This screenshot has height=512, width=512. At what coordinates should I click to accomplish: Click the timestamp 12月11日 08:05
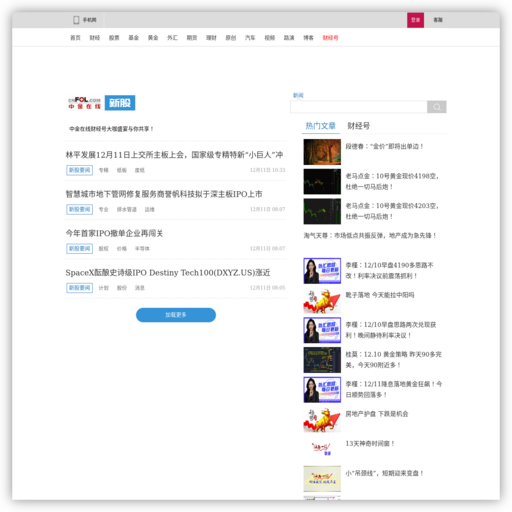click(x=268, y=288)
